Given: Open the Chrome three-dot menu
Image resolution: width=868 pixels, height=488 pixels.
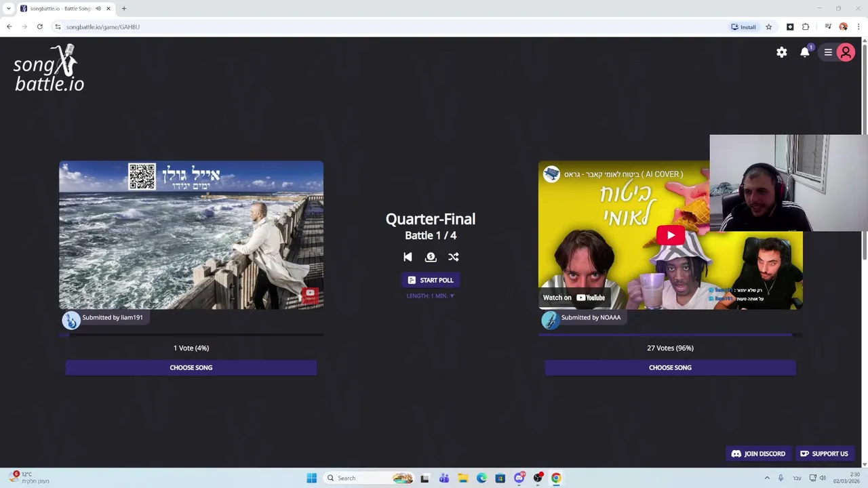Looking at the screenshot, I should click(859, 27).
